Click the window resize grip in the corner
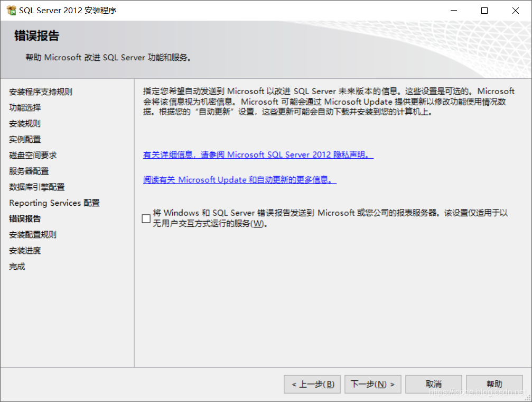 (x=528, y=398)
